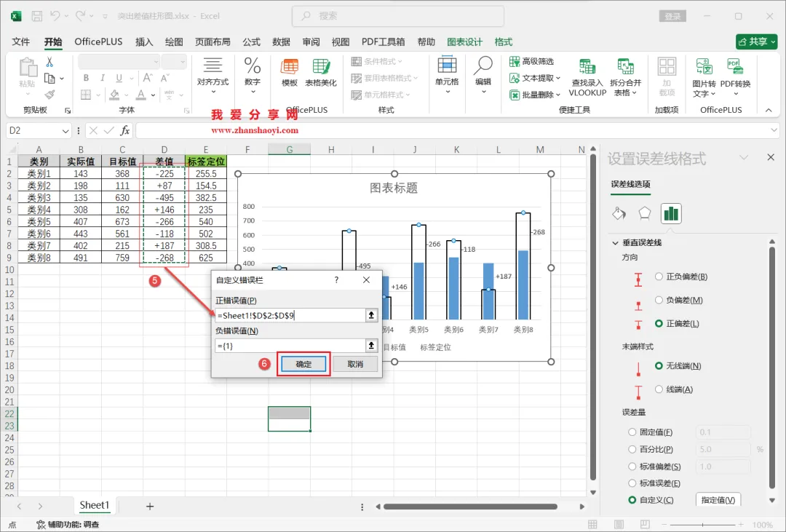Open the 查找录入 VLOOKUP tool

point(587,77)
